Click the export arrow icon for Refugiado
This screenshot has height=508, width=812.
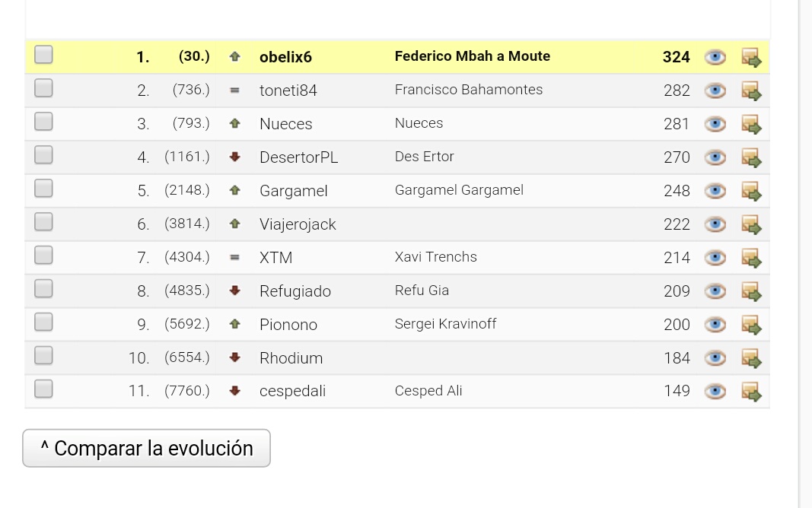tap(751, 291)
